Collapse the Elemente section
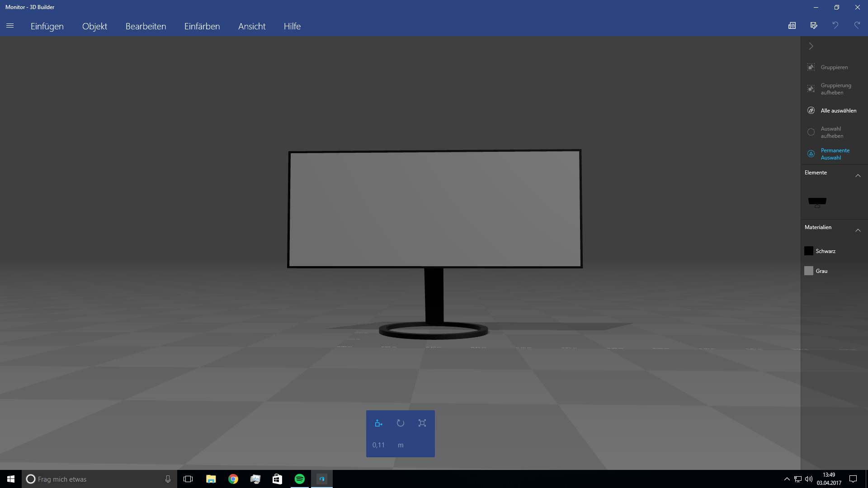The image size is (868, 488). point(858,176)
